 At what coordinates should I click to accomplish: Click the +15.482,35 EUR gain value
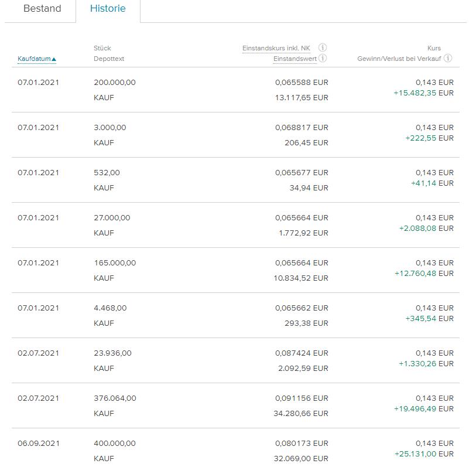423,93
